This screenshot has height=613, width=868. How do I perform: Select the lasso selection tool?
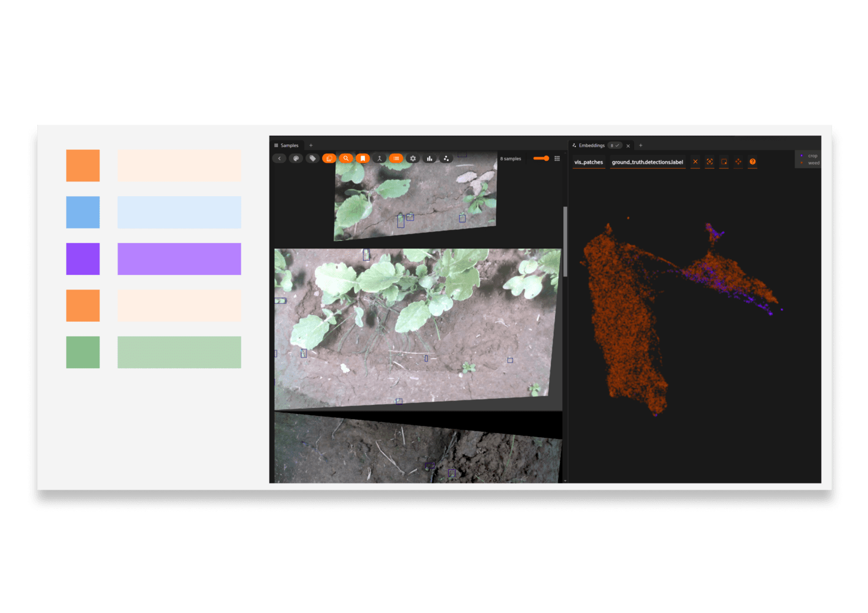pyautogui.click(x=724, y=162)
